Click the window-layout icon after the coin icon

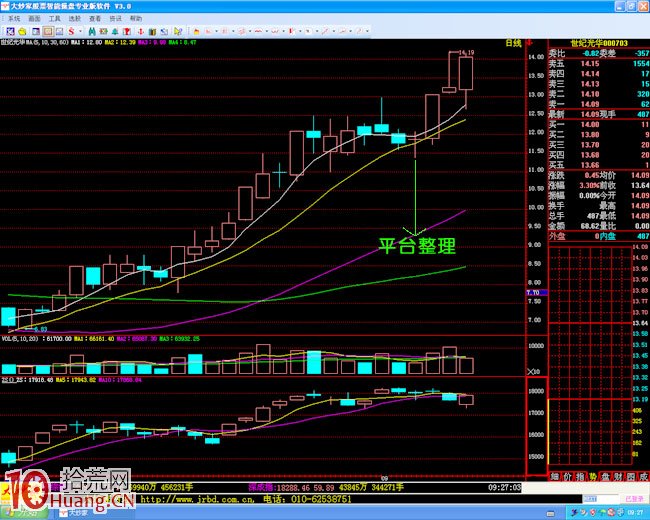click(x=36, y=31)
